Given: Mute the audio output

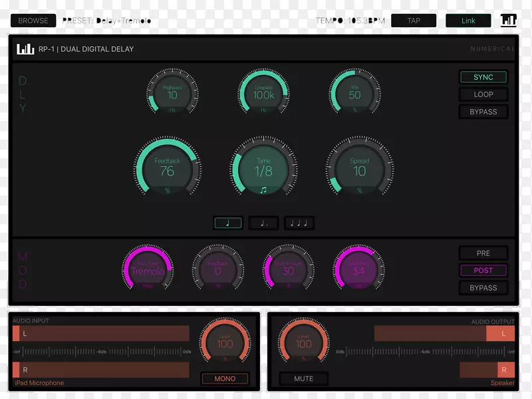Looking at the screenshot, I should tap(303, 378).
